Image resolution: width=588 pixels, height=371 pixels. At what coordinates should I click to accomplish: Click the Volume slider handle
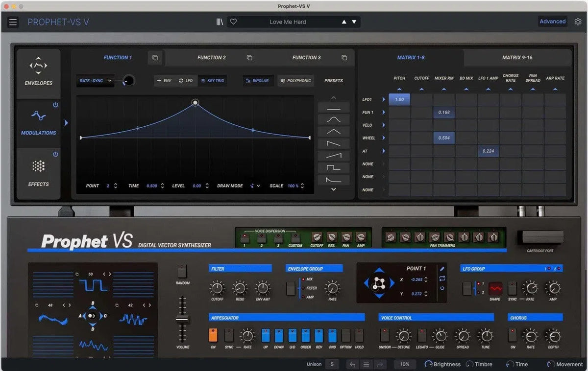click(182, 320)
